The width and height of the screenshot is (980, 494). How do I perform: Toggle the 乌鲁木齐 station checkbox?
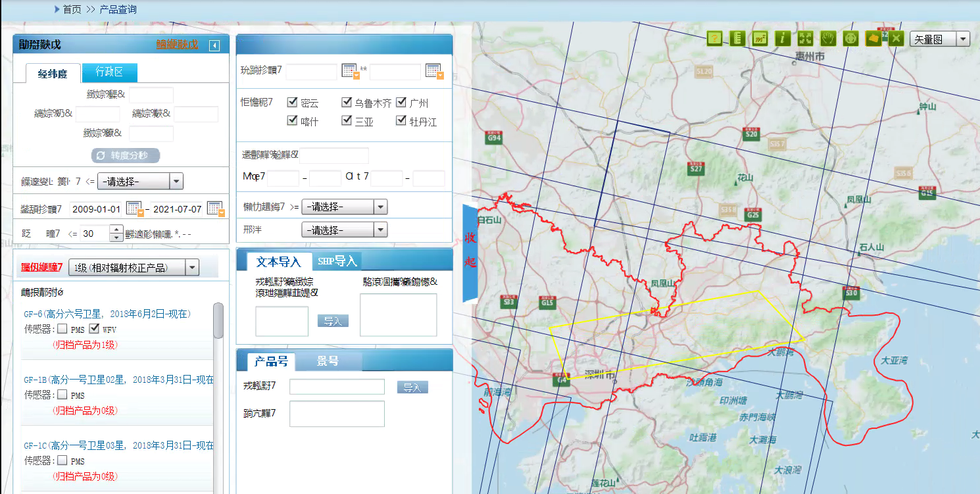tap(347, 103)
